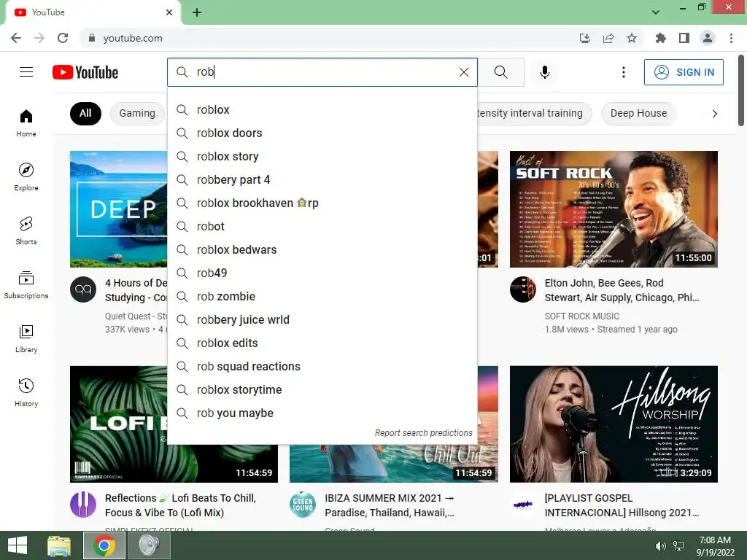This screenshot has width=747, height=560.
Task: Select the Gaming filter chip
Action: click(x=137, y=113)
